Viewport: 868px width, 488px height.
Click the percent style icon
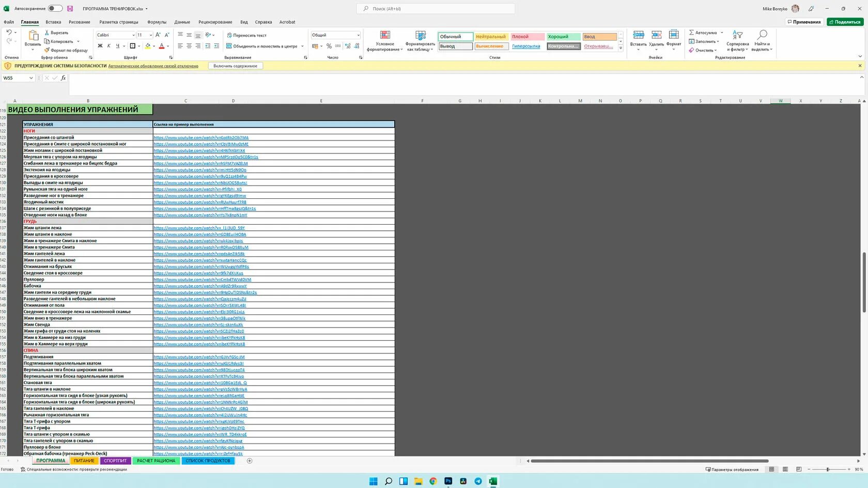click(x=329, y=46)
